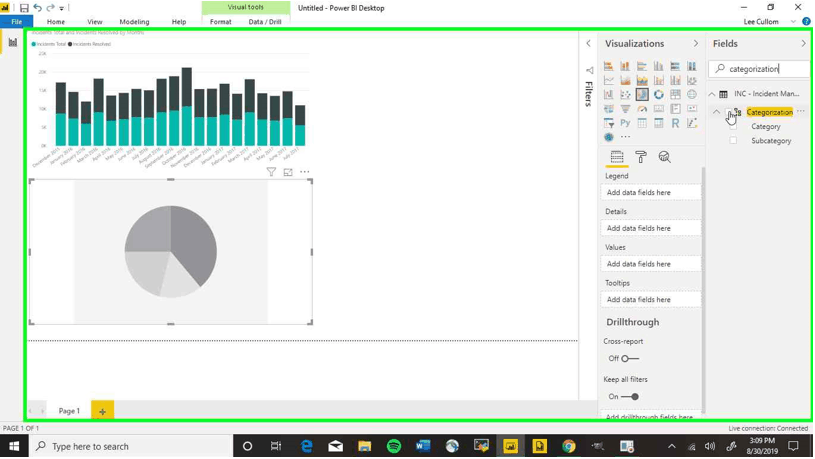The image size is (815, 459).
Task: Open the Fields well tab
Action: point(617,157)
